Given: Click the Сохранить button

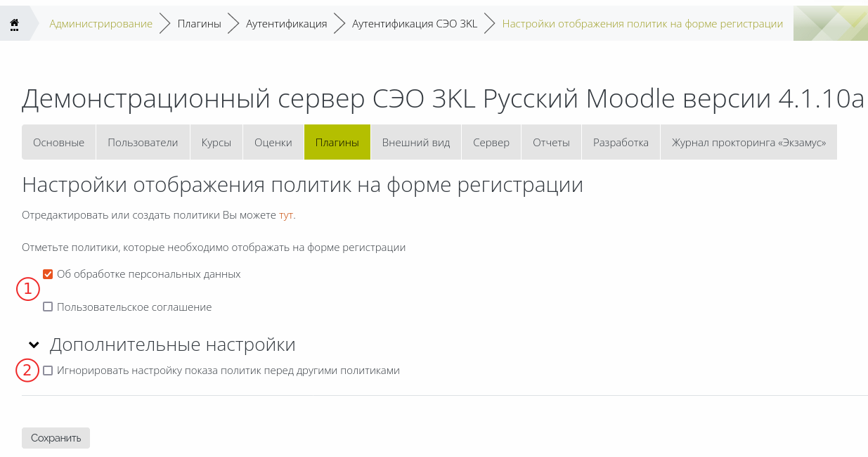Looking at the screenshot, I should click(x=56, y=438).
